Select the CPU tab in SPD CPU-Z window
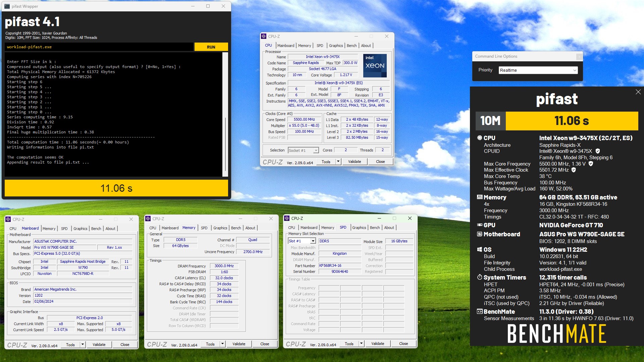This screenshot has height=362, width=644. click(x=291, y=228)
